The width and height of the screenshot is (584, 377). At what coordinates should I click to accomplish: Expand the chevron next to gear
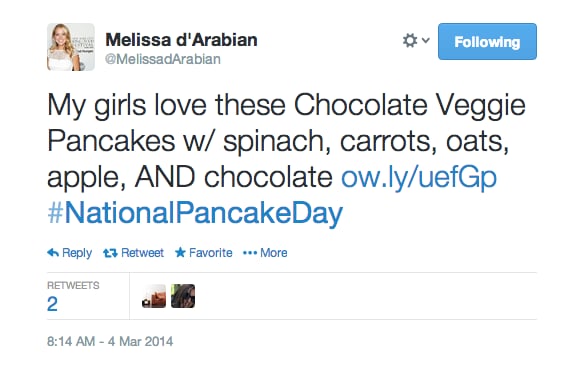coord(426,40)
